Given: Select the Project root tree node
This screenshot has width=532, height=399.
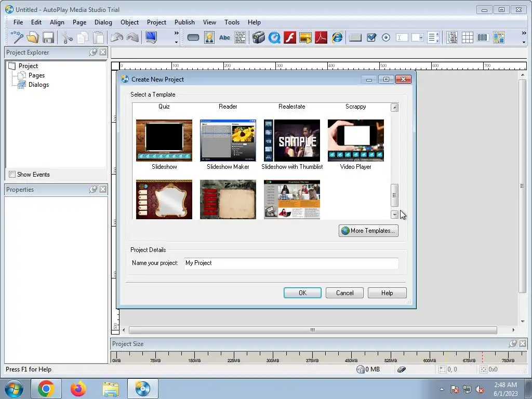Looking at the screenshot, I should (x=28, y=66).
